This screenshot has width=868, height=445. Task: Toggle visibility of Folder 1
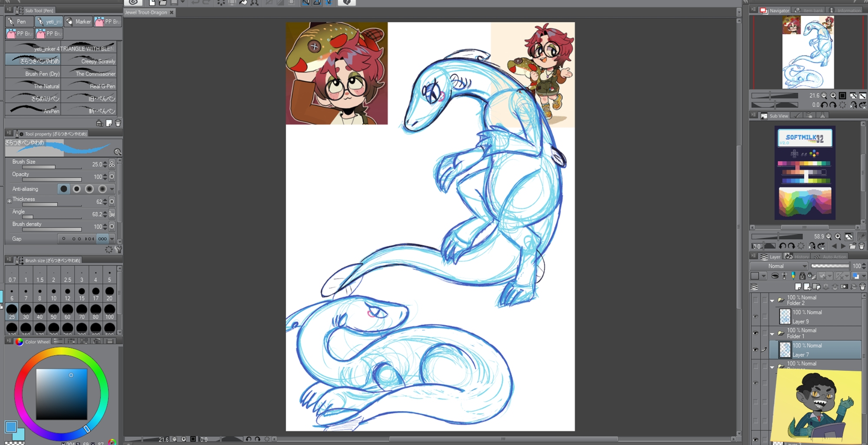click(x=756, y=333)
